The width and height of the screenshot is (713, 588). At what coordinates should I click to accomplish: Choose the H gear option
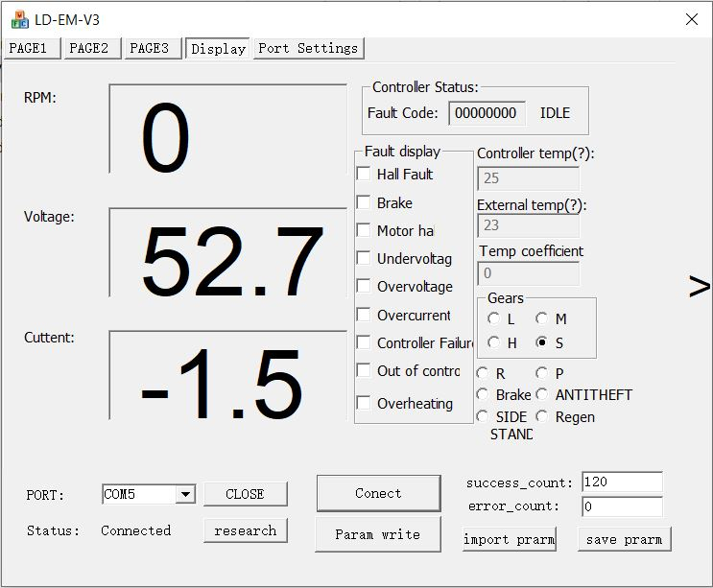point(494,342)
